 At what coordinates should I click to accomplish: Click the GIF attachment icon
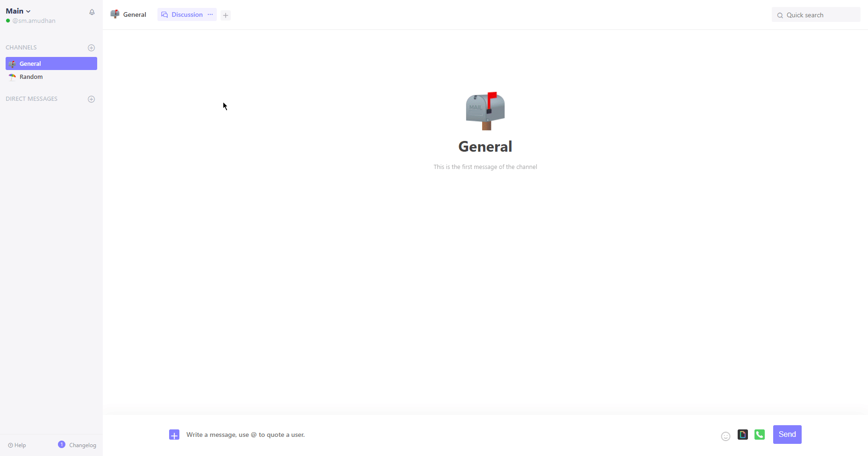[743, 435]
